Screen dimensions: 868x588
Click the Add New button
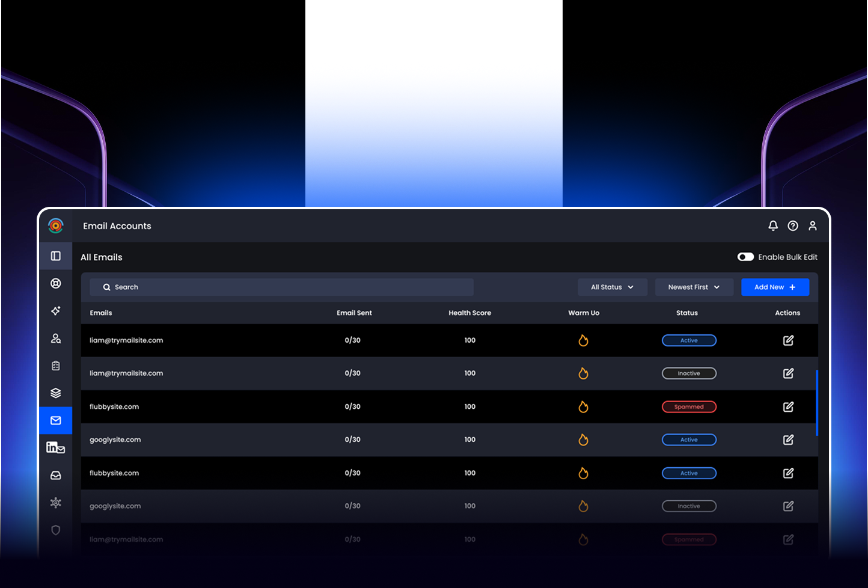(x=775, y=287)
